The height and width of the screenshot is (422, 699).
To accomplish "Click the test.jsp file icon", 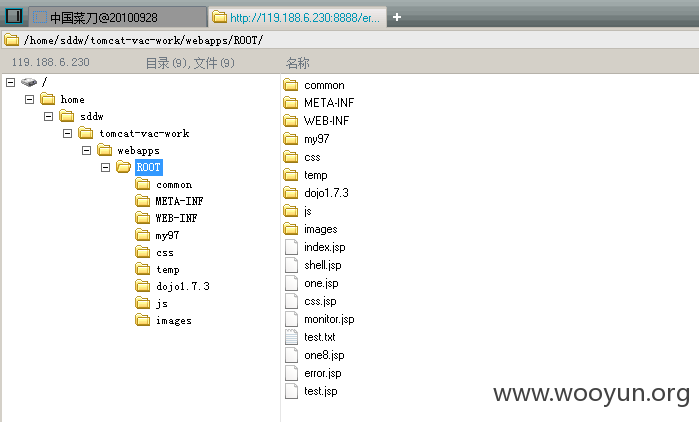I will (x=291, y=391).
